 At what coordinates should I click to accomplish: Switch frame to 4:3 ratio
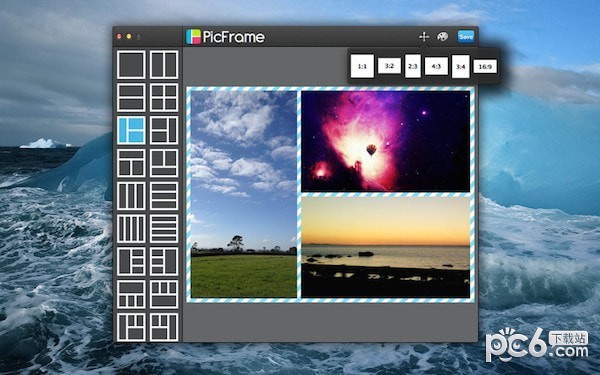[436, 66]
